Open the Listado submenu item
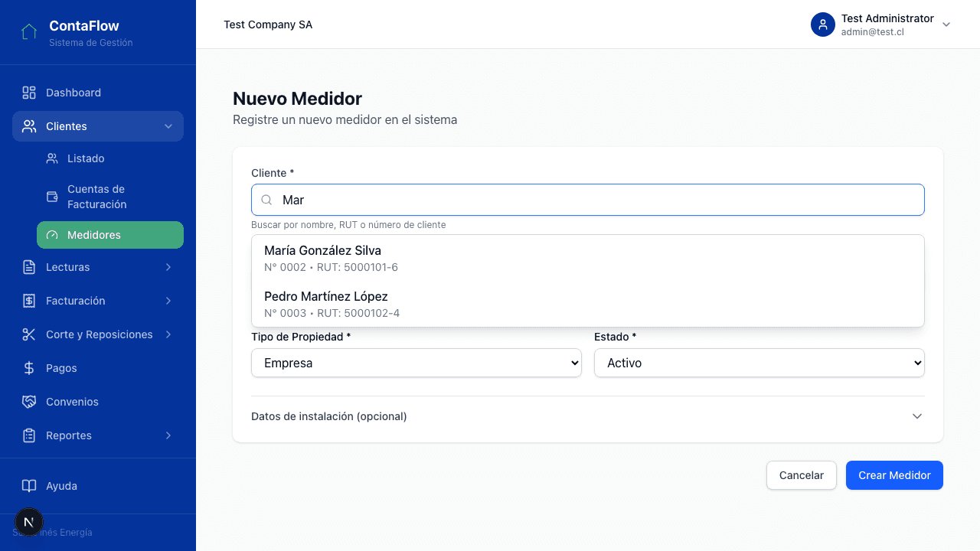This screenshot has height=551, width=980. pyautogui.click(x=110, y=158)
